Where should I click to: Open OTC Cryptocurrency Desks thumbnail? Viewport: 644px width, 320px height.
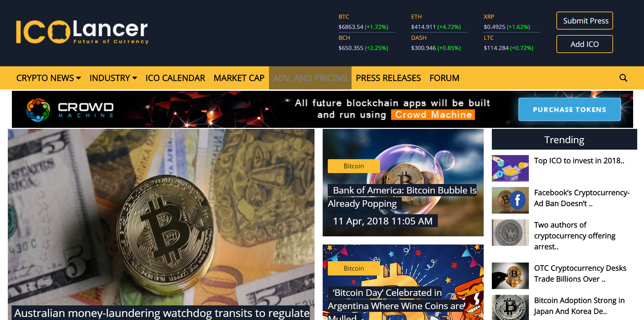pos(510,276)
